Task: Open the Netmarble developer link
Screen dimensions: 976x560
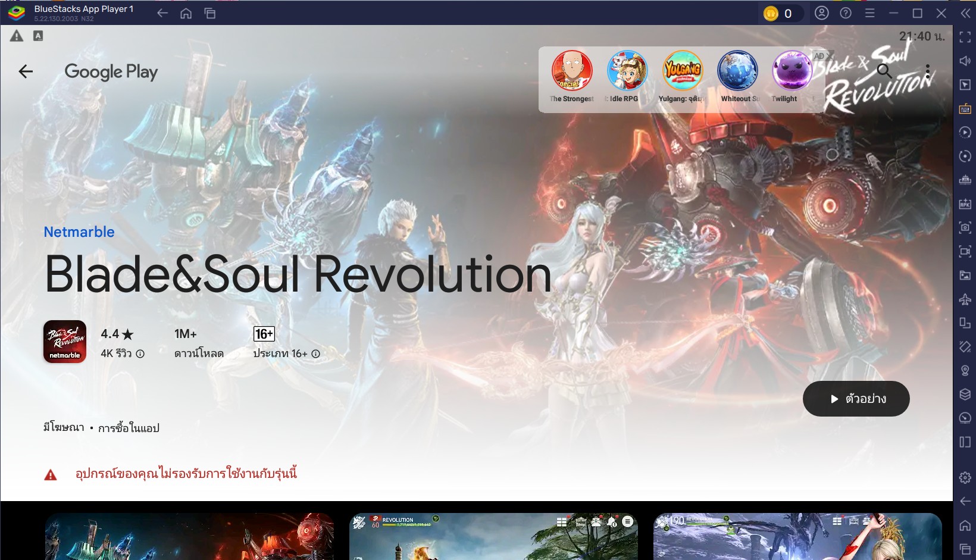Action: (79, 232)
